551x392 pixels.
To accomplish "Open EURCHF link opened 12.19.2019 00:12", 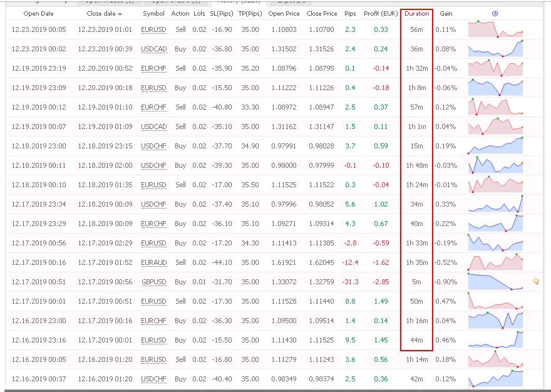I will point(153,107).
